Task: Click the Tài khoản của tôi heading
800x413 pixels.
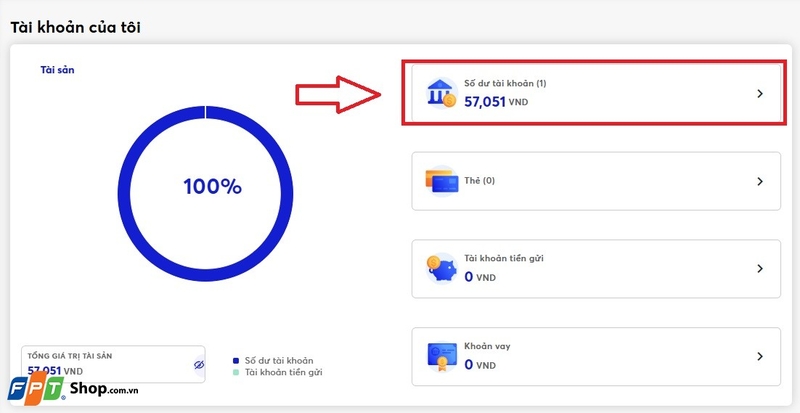Action: coord(76,27)
